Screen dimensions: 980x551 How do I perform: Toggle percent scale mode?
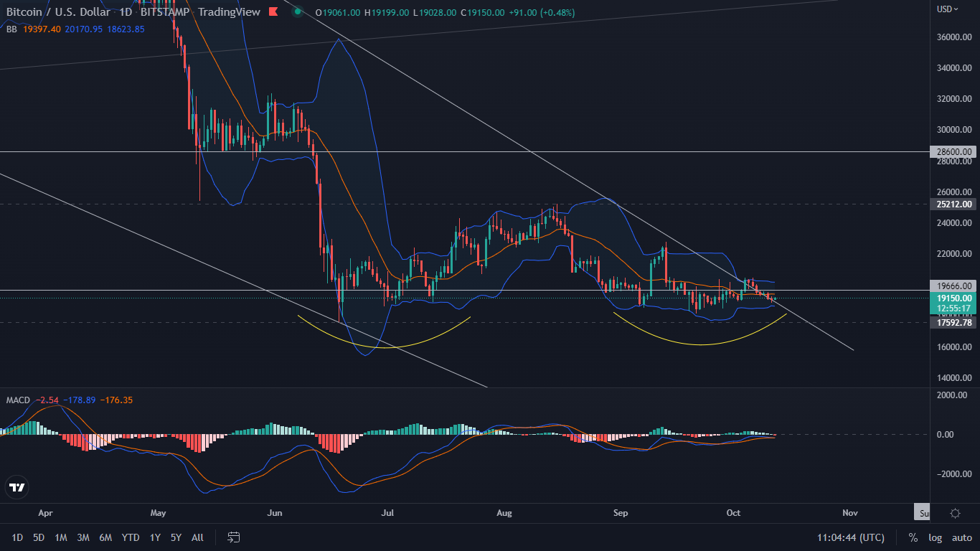coord(913,537)
